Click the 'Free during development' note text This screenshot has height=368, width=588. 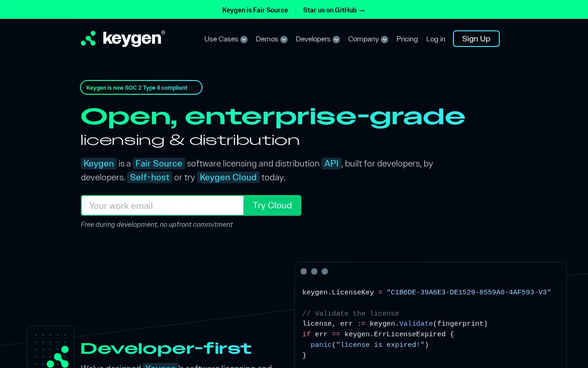(x=157, y=224)
